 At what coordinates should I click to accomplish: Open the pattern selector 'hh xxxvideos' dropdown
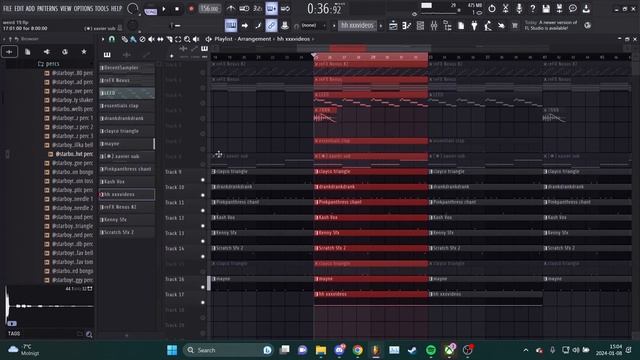coord(357,25)
